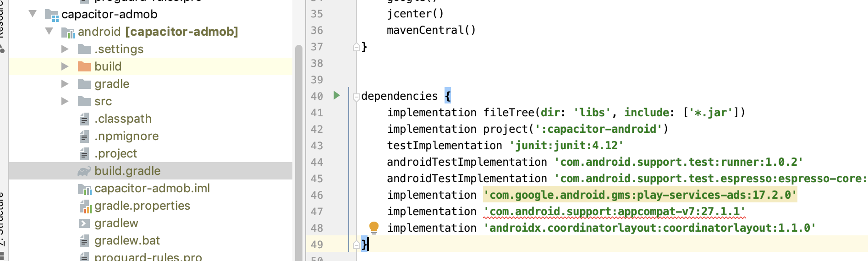This screenshot has width=868, height=261.
Task: Click the .classpath file icon
Action: (84, 119)
